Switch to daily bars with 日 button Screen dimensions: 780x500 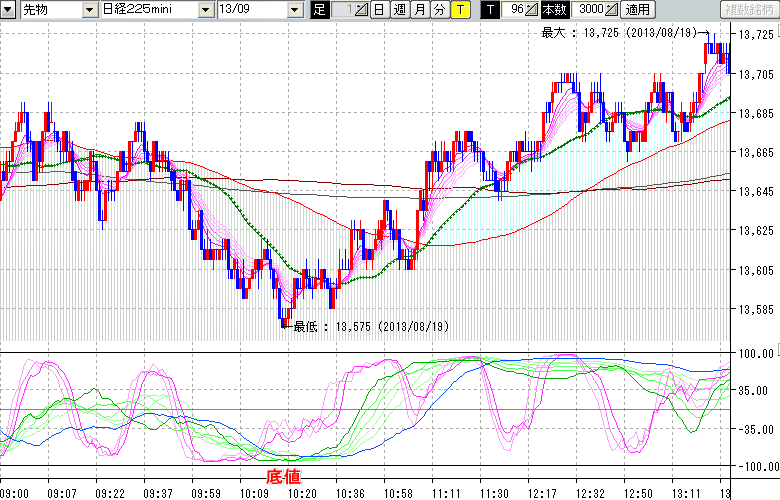[379, 9]
